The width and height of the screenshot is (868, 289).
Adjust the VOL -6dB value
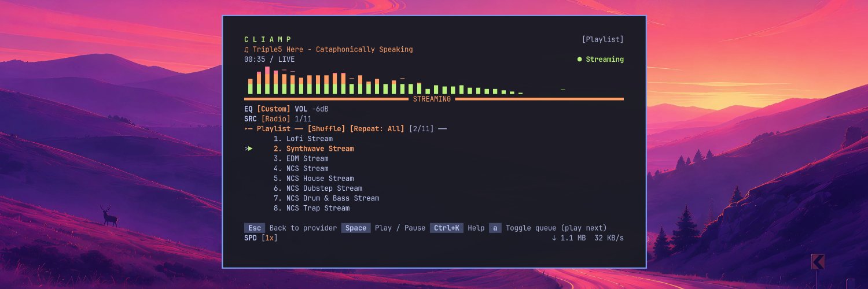pyautogui.click(x=312, y=109)
